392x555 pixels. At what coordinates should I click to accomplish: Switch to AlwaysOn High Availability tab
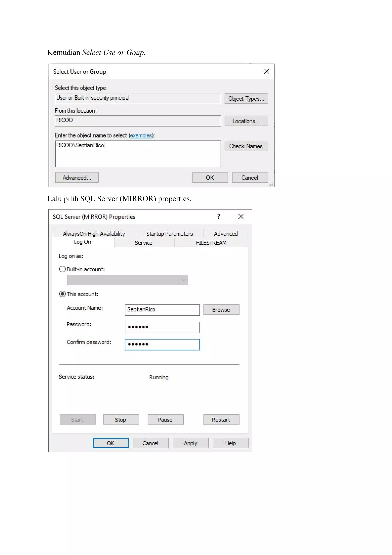pyautogui.click(x=94, y=234)
